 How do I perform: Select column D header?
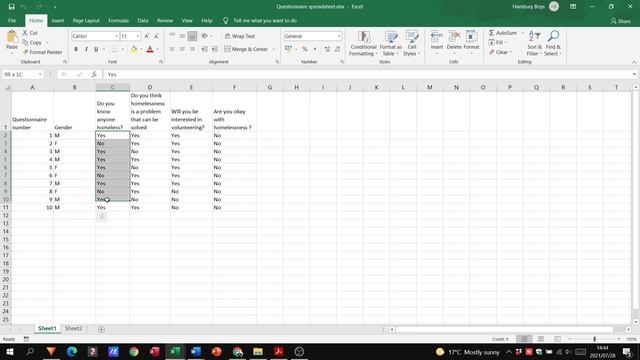tap(150, 87)
